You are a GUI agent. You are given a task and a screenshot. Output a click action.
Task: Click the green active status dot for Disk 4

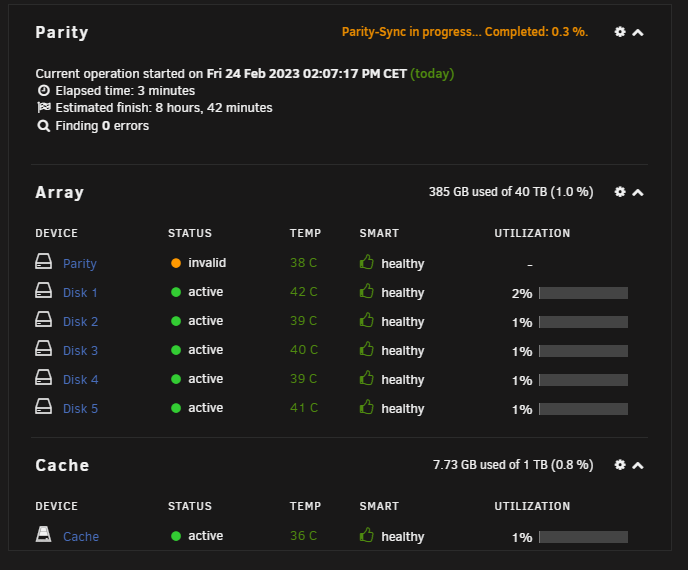pyautogui.click(x=176, y=379)
